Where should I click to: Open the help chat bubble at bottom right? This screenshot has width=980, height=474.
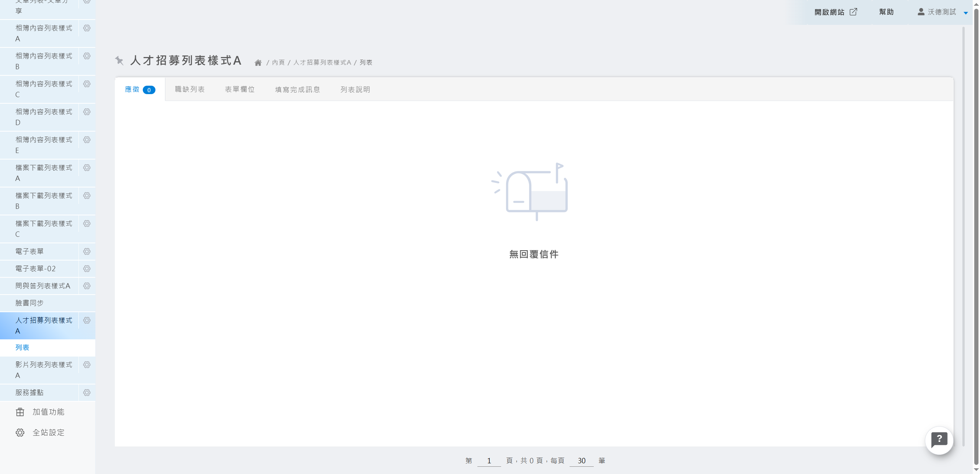tap(940, 440)
